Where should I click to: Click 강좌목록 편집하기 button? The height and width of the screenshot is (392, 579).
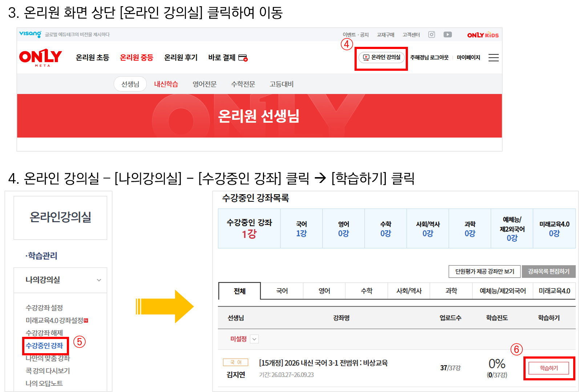coord(548,271)
